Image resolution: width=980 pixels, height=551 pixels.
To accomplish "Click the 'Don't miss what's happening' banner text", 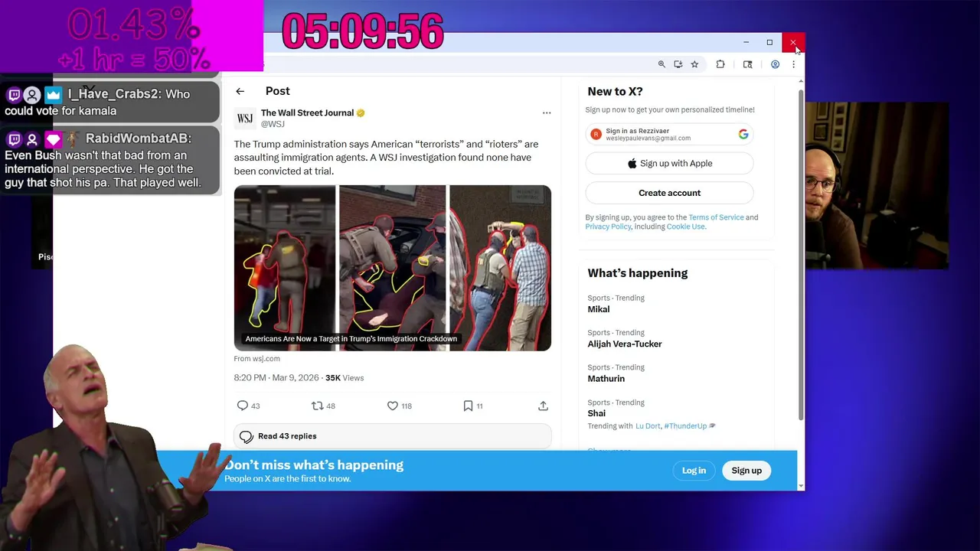I will (x=314, y=465).
